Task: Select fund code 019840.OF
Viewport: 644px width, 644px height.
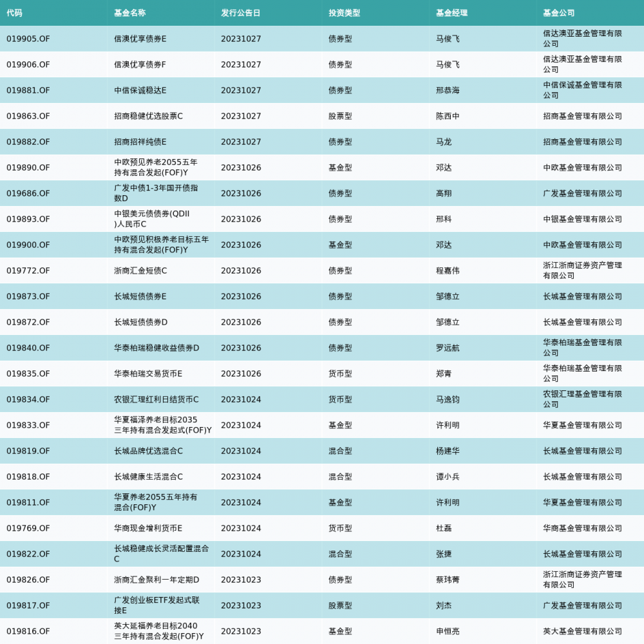Action: point(28,348)
